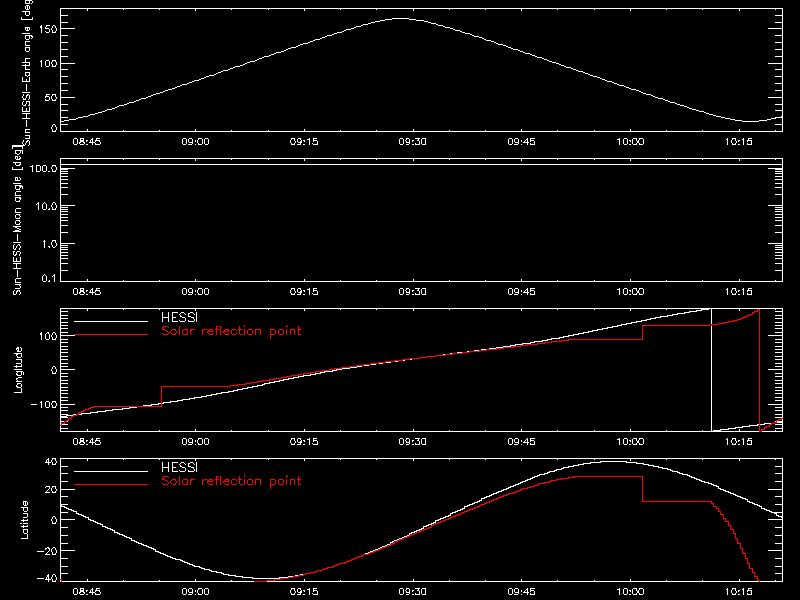Screen dimensions: 800x600
Task: Click 10:00 time label under Longitude plot
Action: [x=630, y=441]
